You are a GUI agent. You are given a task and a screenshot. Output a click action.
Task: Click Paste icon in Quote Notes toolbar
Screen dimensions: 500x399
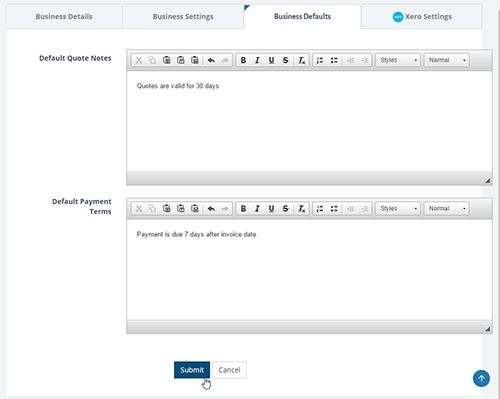click(167, 60)
